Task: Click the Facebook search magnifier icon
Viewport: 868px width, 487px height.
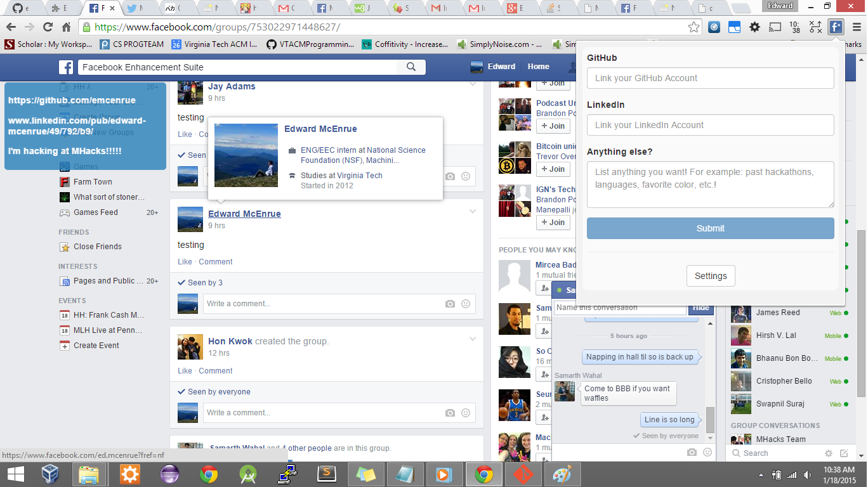Action: pos(411,67)
